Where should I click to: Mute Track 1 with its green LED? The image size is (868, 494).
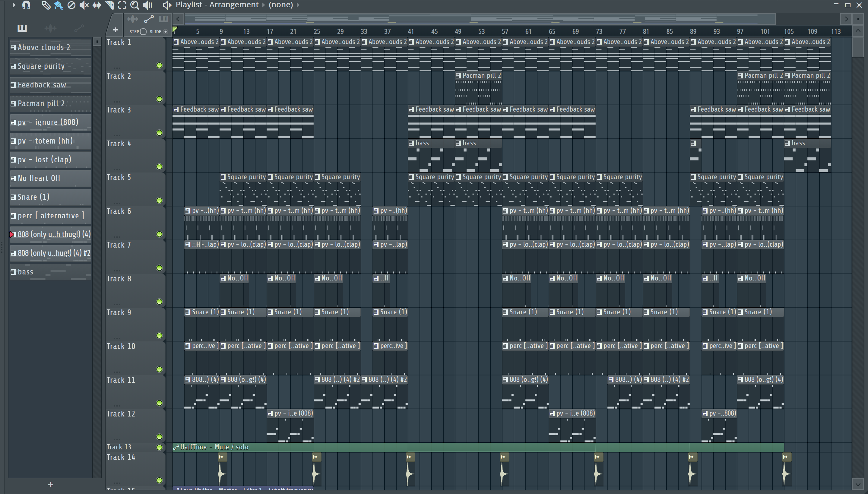point(159,65)
